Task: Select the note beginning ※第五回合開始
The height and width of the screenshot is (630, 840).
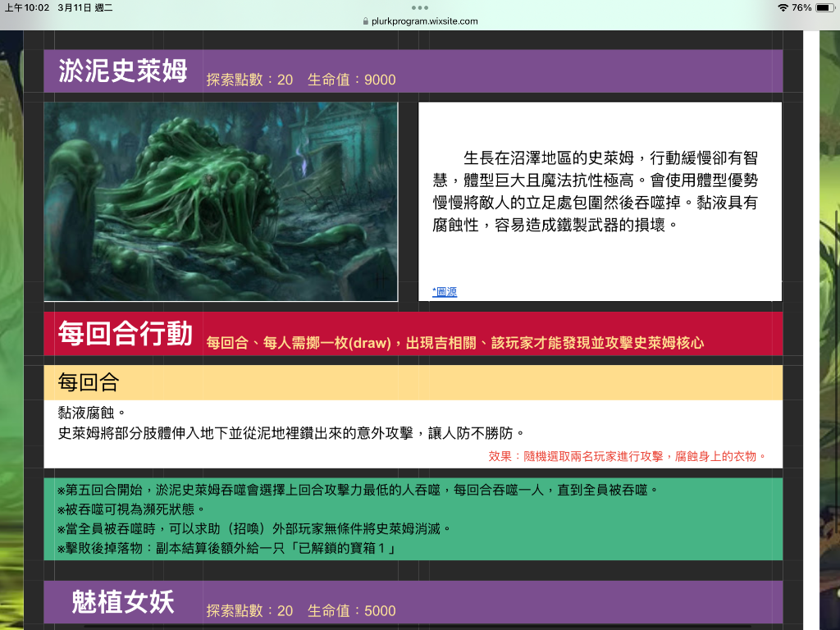Action: pos(358,491)
